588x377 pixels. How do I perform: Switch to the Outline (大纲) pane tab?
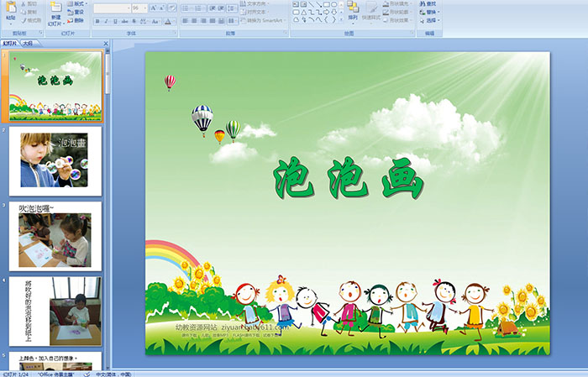click(28, 44)
